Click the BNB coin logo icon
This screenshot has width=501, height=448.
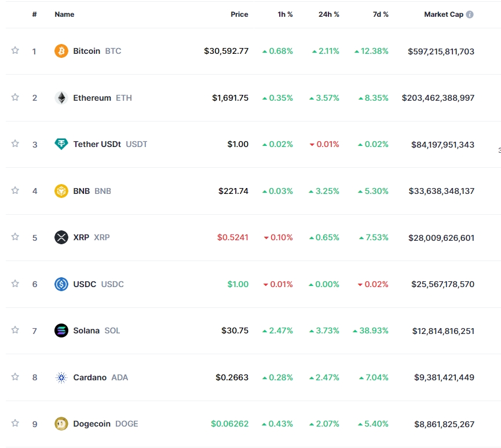point(61,190)
